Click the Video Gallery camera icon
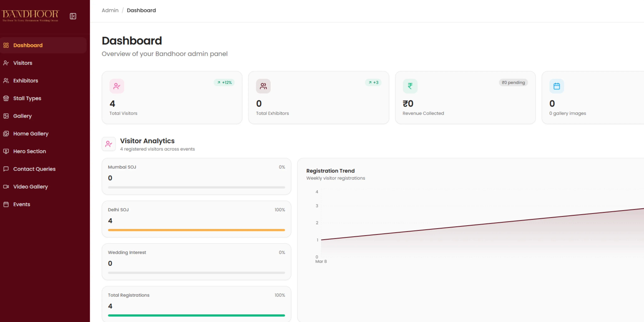 point(6,187)
